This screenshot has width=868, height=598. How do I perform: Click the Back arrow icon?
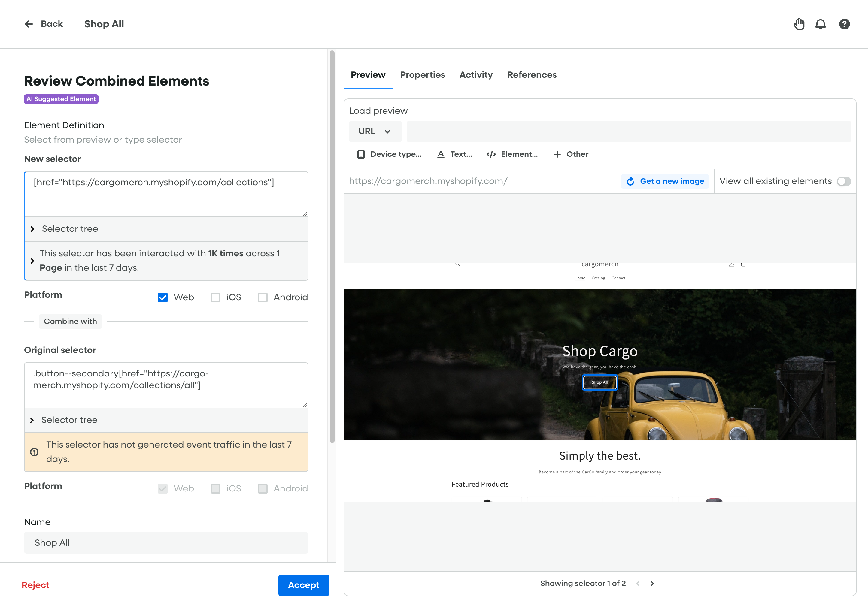[29, 24]
